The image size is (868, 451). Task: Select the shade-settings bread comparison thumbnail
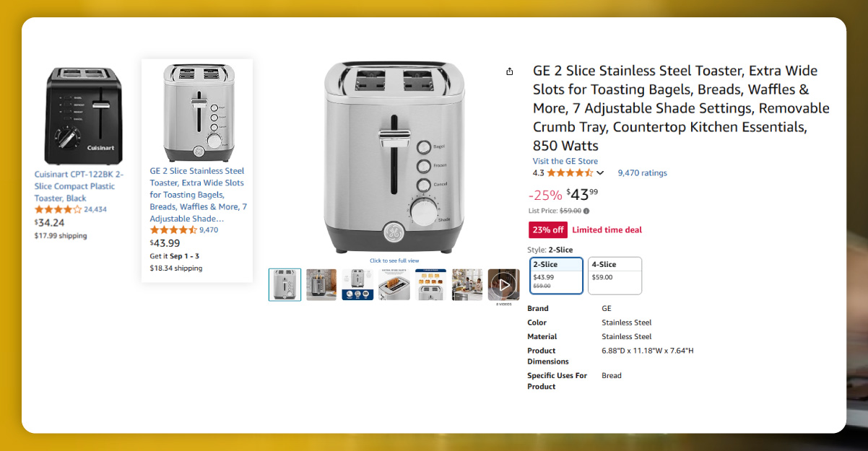tap(430, 284)
